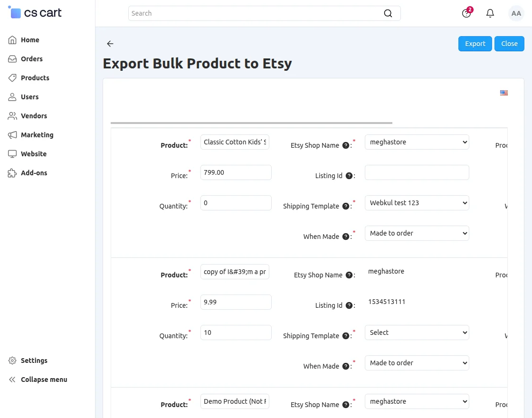Screen dimensions: 532x418
Task: Click the Classic Cotton Kids product name field
Action: (235, 142)
